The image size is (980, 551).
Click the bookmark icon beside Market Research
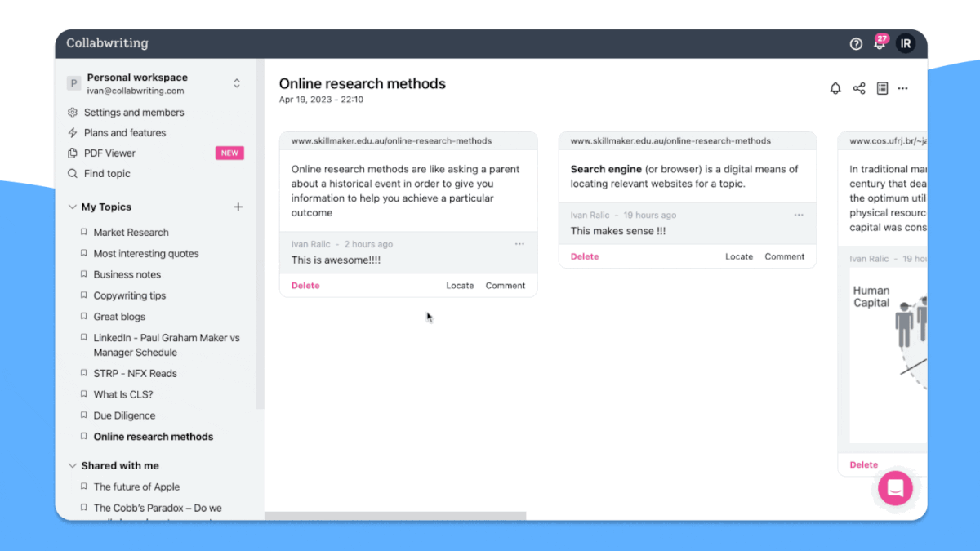[83, 233]
